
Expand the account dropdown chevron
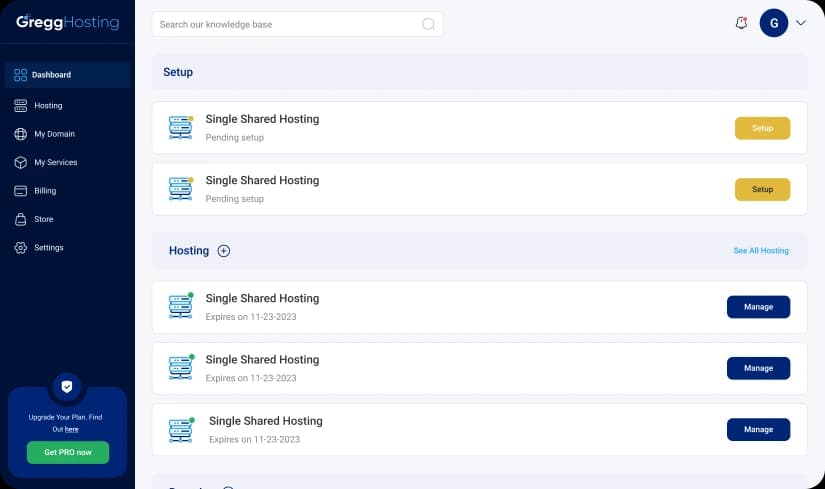pos(801,23)
